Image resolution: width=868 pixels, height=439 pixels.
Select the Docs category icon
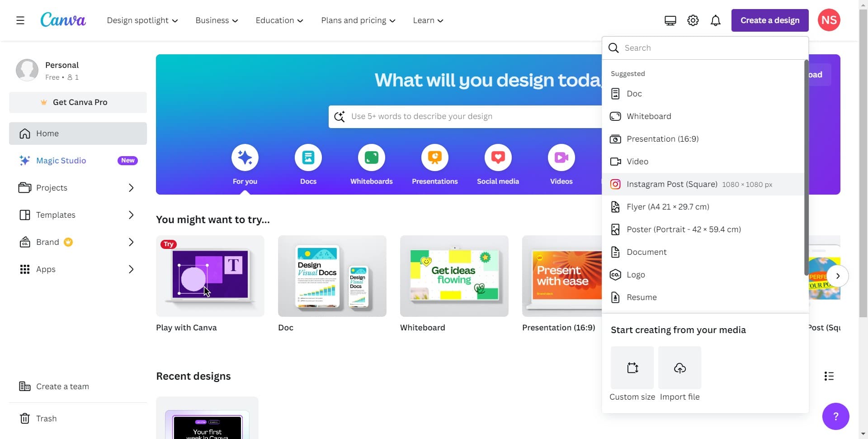(x=308, y=157)
